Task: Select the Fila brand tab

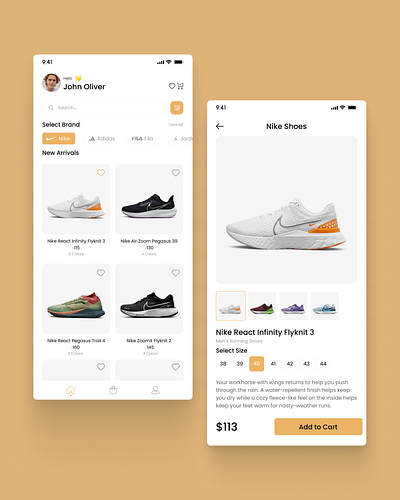Action: [143, 138]
